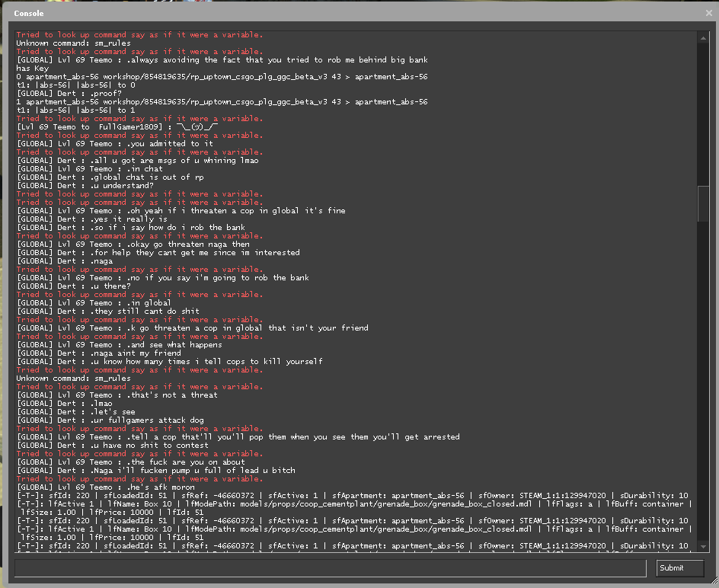This screenshot has height=588, width=719.
Task: Click 'oh yeah if i threaten a cop' line
Action: tap(181, 210)
